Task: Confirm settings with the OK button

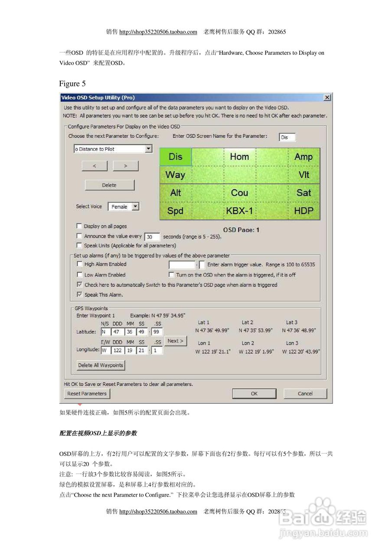Action: coord(254,394)
